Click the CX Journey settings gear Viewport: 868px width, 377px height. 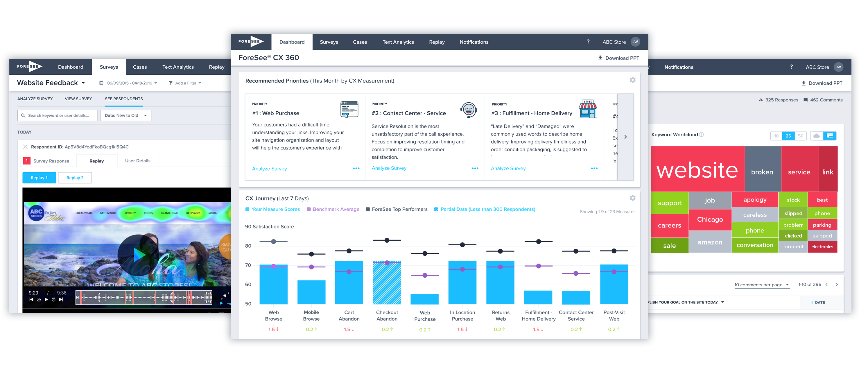tap(632, 198)
